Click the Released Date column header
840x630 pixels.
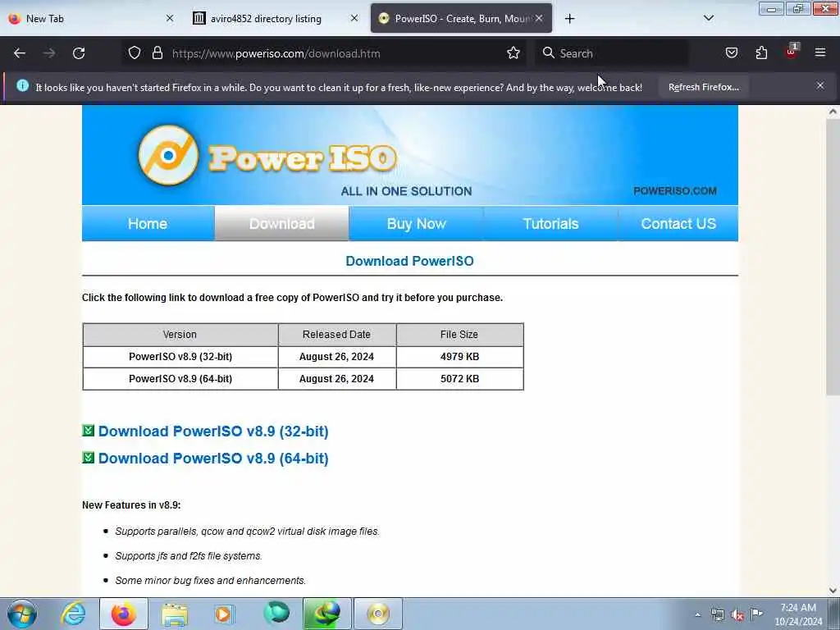[x=337, y=335]
